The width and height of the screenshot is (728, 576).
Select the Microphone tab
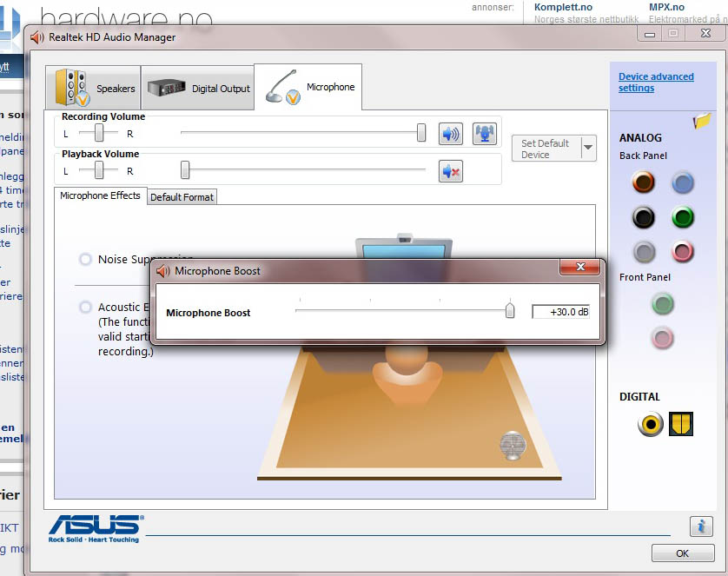tap(308, 87)
